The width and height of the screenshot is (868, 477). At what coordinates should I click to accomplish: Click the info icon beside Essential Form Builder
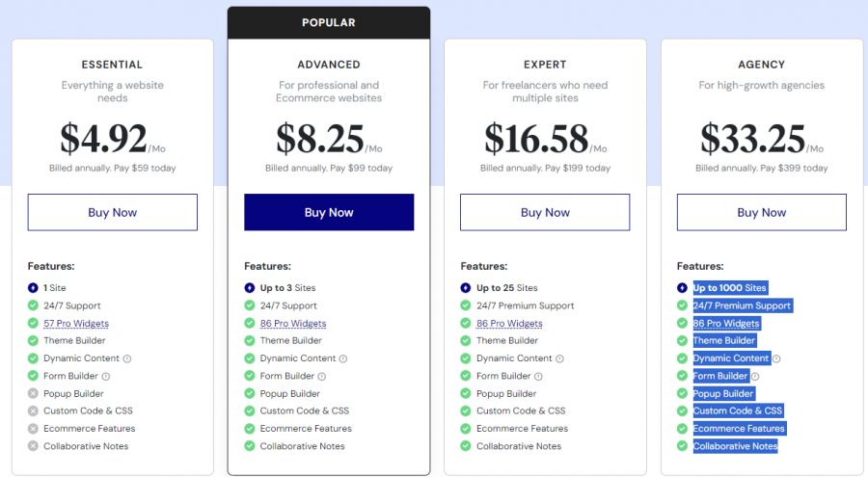(106, 376)
